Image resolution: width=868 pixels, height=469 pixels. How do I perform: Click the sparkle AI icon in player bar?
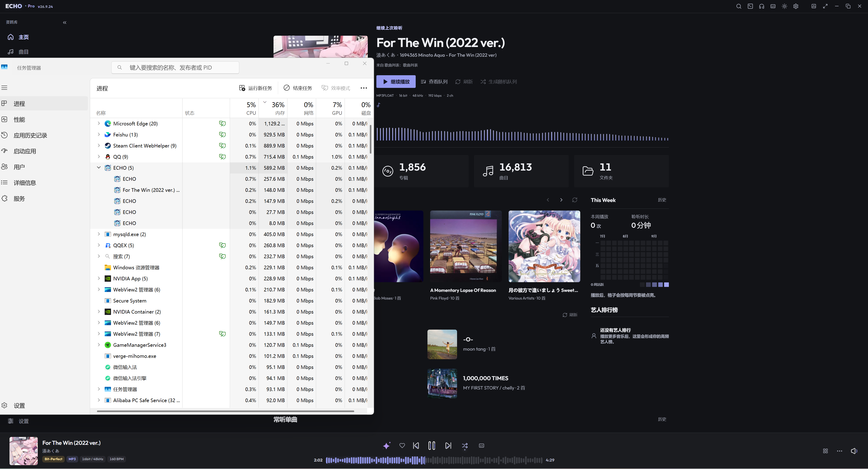tap(387, 446)
